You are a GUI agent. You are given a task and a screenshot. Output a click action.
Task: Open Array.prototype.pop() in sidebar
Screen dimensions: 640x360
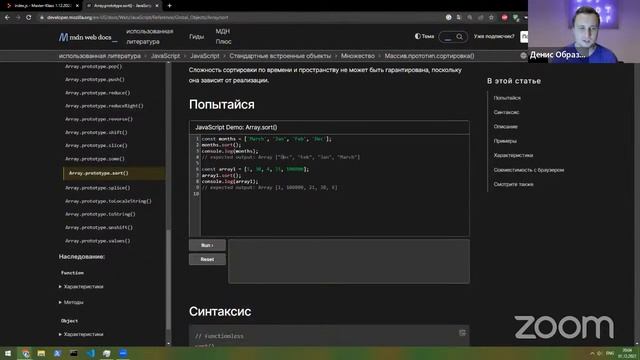point(93,66)
